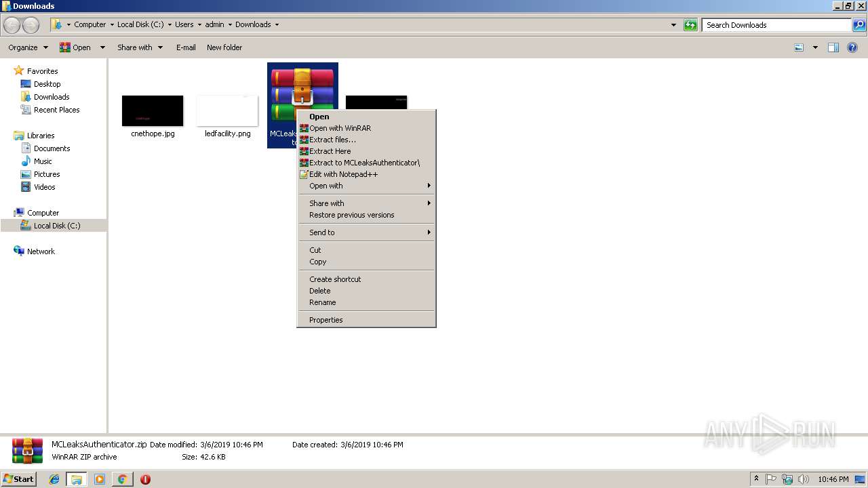Image resolution: width=868 pixels, height=488 pixels.
Task: Open Pictures library
Action: 47,174
